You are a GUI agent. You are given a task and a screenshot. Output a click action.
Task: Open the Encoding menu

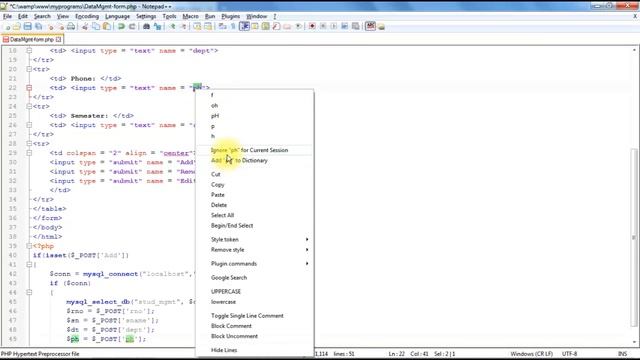87,16
